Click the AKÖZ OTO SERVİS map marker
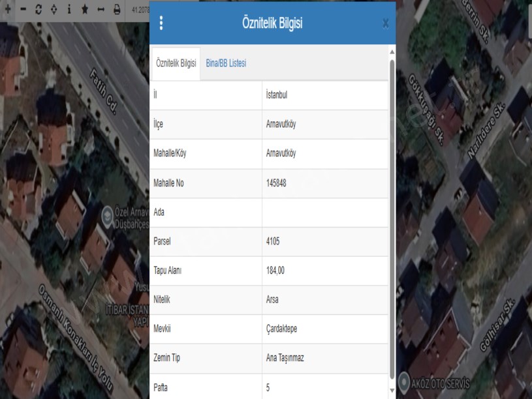Image resolution: width=532 pixels, height=399 pixels. coord(405,382)
